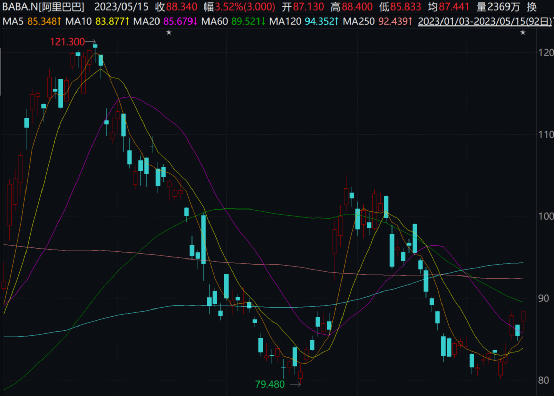Select the MA60 indicator label

[214, 22]
